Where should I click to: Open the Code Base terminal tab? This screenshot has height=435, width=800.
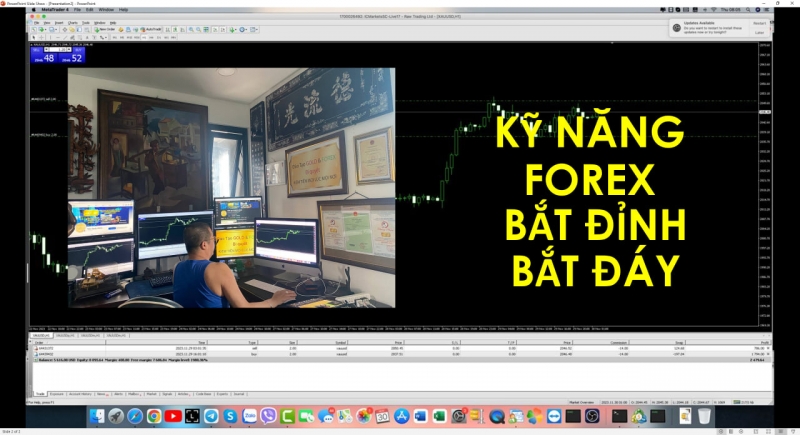[x=203, y=394]
